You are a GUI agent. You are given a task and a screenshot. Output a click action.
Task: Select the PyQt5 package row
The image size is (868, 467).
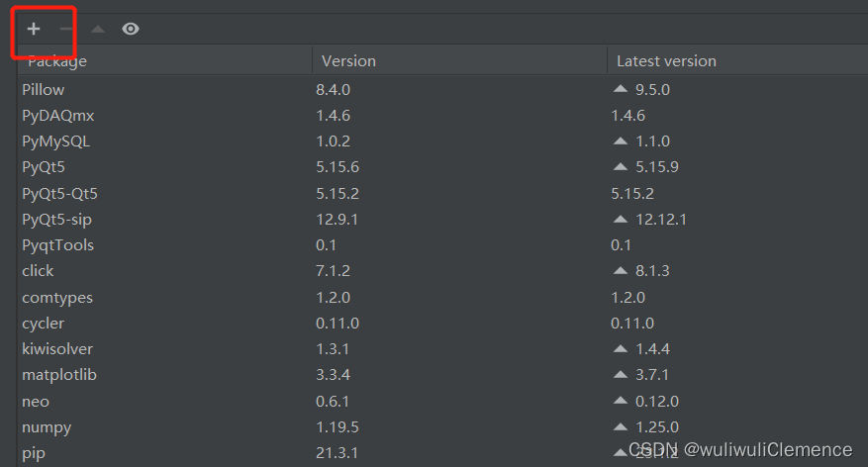click(442, 167)
